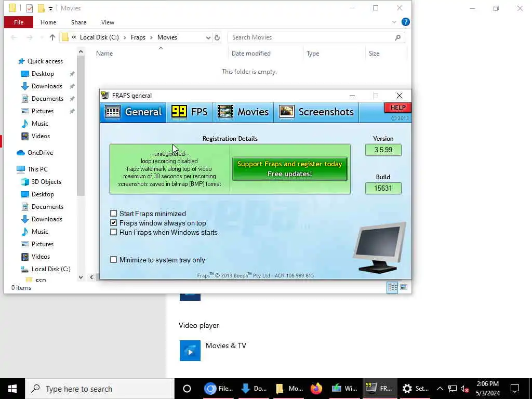Image resolution: width=532 pixels, height=399 pixels.
Task: Open the notification center icon
Action: tap(515, 389)
